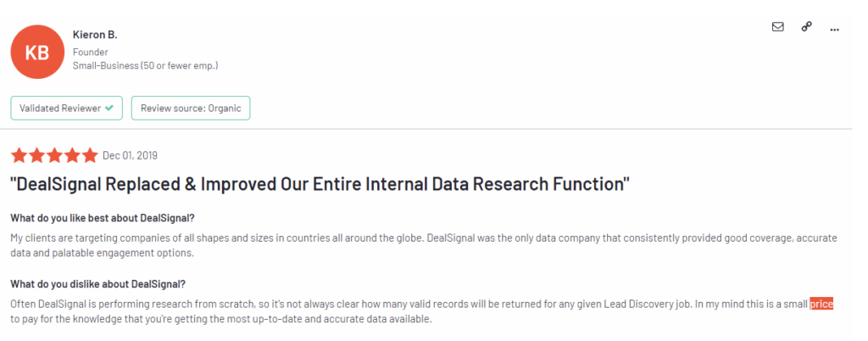
Task: Click the Validated Reviewer badge
Action: click(66, 109)
